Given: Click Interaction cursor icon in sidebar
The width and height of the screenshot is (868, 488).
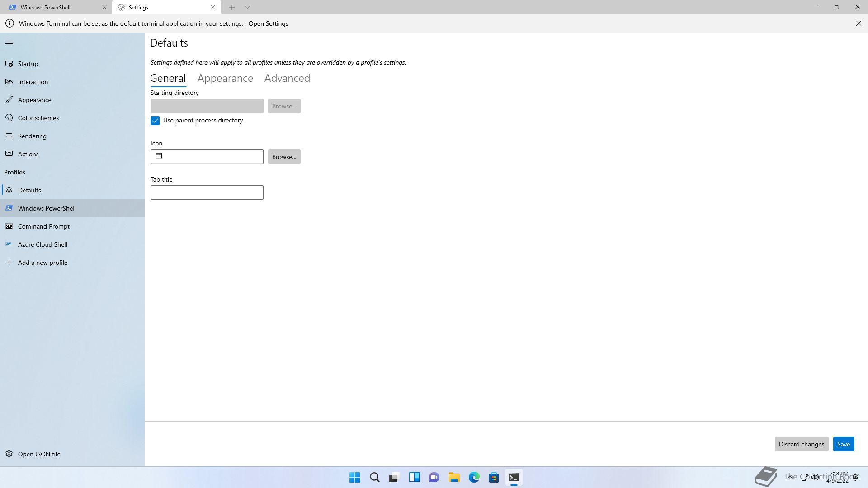Looking at the screenshot, I should [x=9, y=82].
